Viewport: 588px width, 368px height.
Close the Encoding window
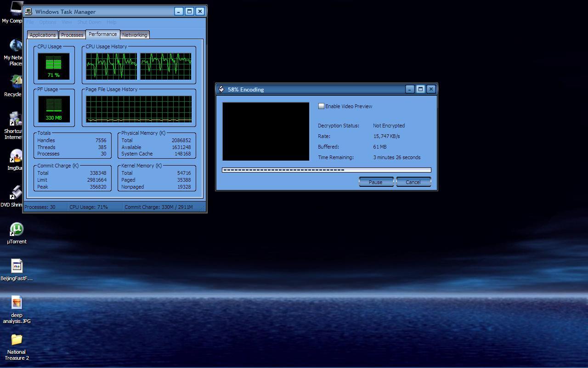tap(431, 89)
